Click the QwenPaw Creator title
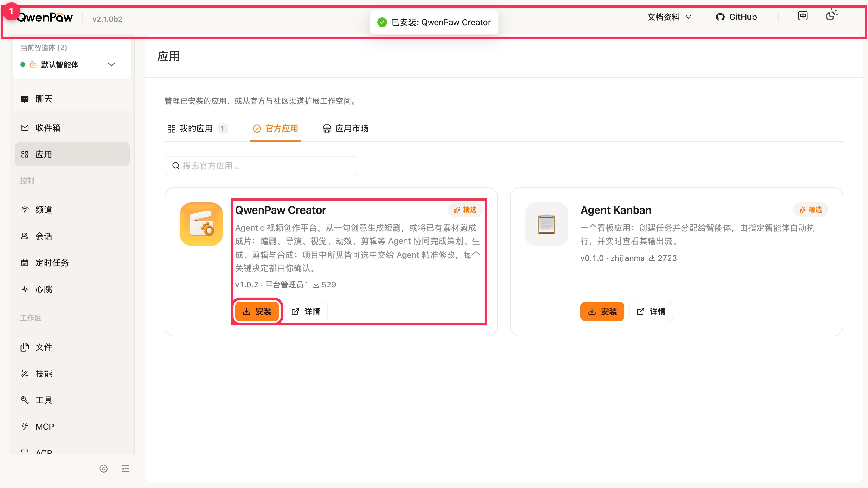 281,210
